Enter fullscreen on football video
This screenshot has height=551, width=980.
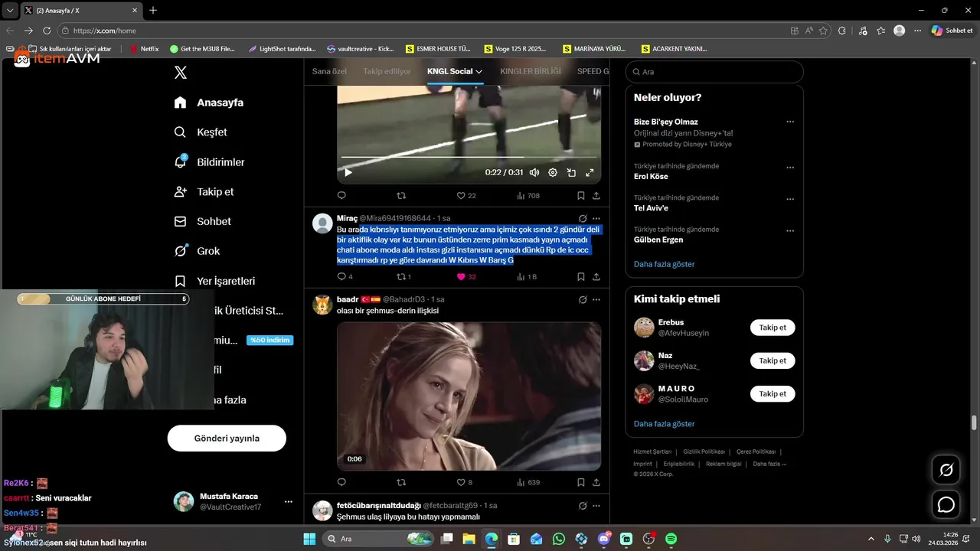tap(590, 173)
